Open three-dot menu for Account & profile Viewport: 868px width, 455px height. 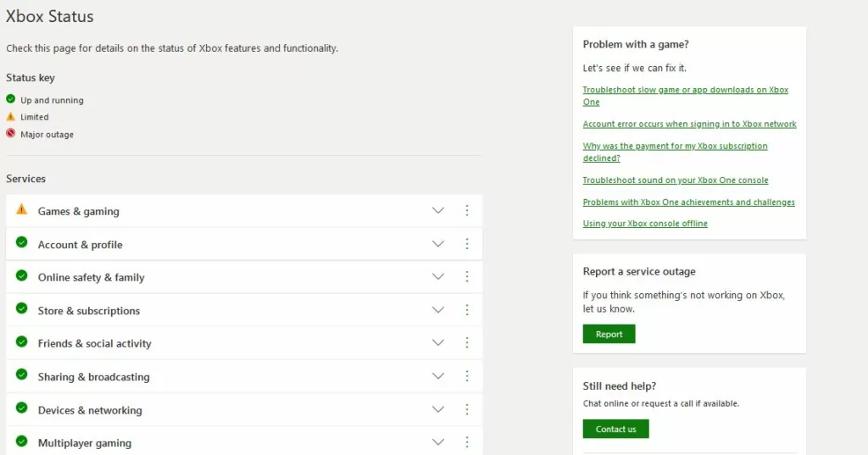point(467,243)
